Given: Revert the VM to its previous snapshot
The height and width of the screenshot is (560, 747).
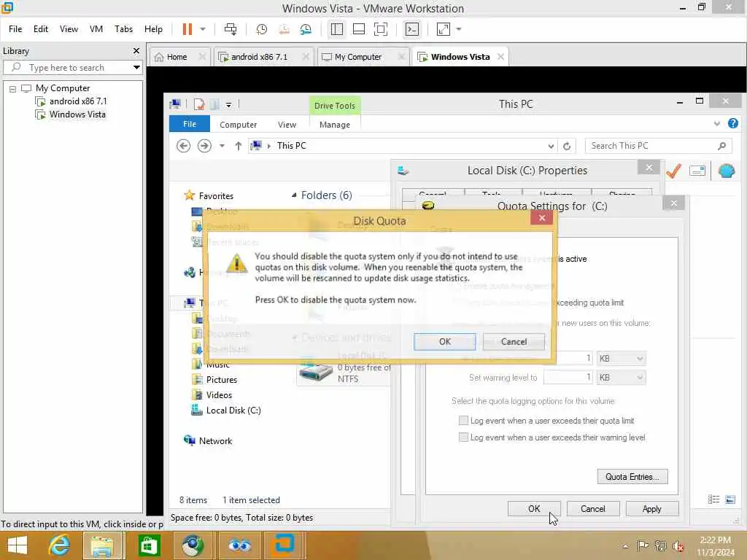Looking at the screenshot, I should [284, 29].
